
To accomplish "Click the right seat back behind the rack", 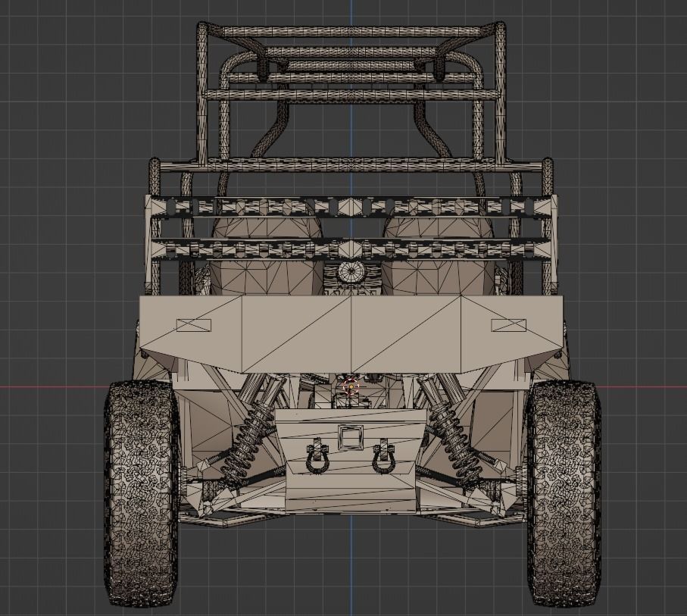I will [x=438, y=257].
